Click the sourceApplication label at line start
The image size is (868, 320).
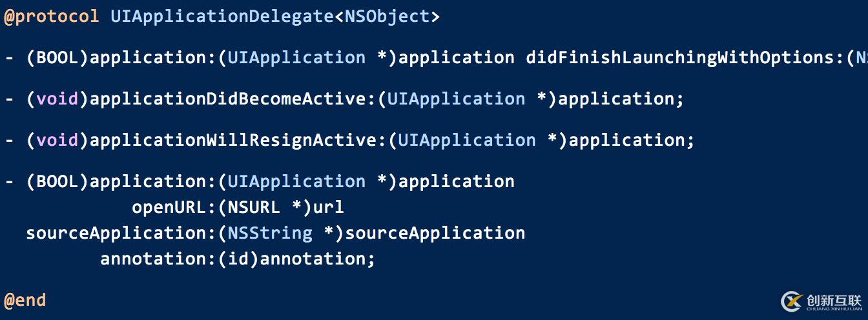point(116,233)
